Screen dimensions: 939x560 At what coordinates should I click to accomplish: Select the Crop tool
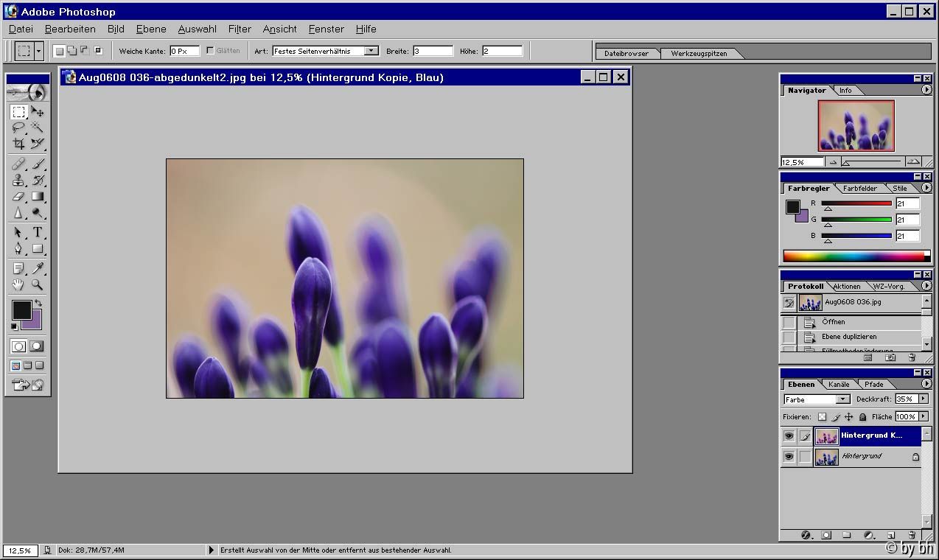point(18,144)
